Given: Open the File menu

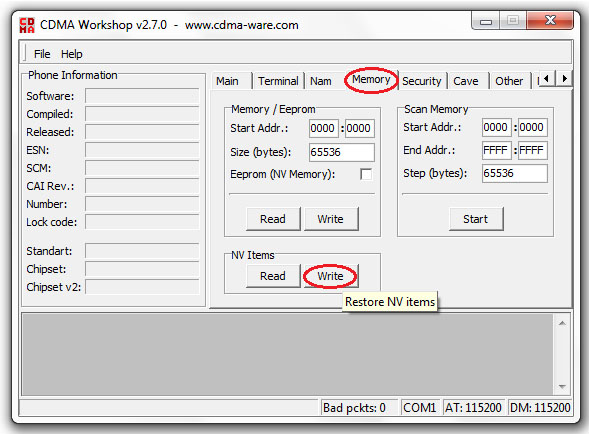Looking at the screenshot, I should point(42,54).
